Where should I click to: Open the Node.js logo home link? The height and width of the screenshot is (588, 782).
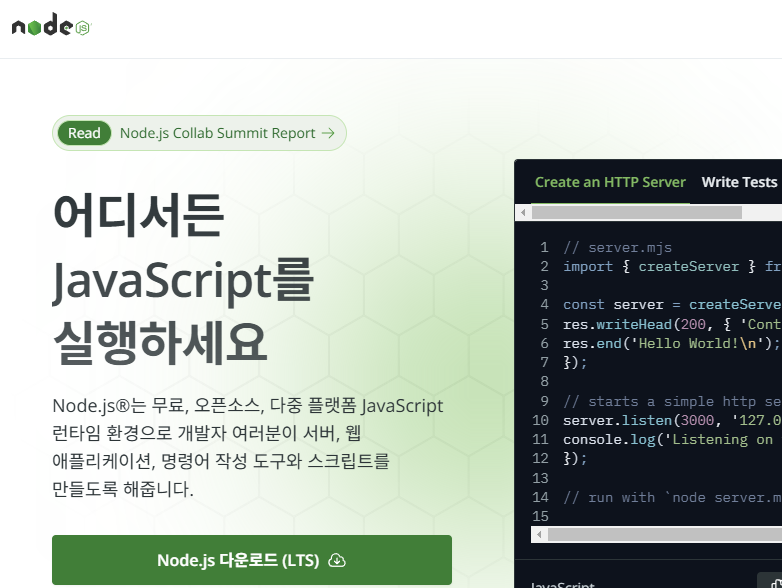click(51, 25)
